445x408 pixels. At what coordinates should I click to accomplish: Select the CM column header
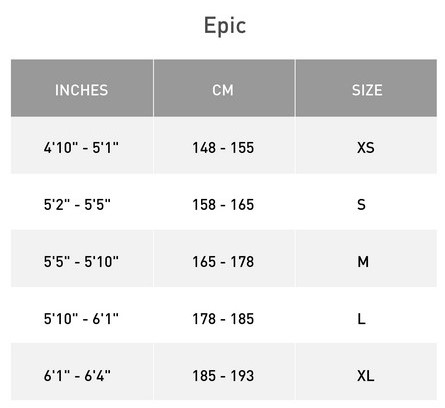coord(224,88)
